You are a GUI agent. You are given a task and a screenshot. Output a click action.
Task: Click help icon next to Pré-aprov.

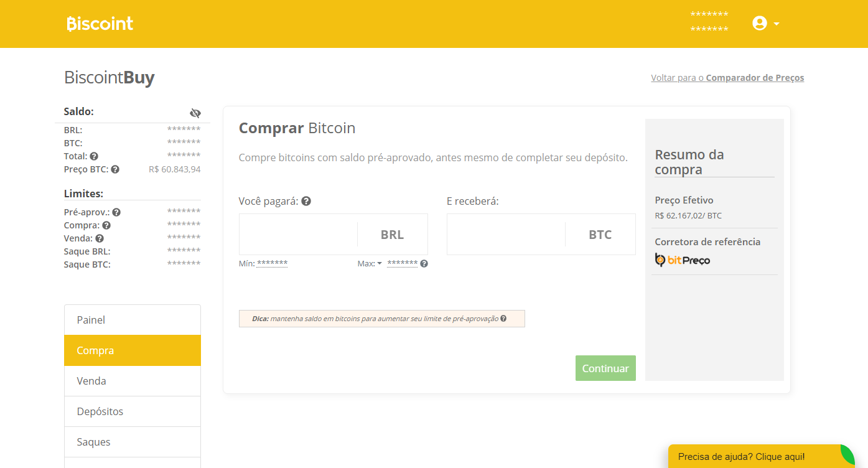click(x=116, y=212)
